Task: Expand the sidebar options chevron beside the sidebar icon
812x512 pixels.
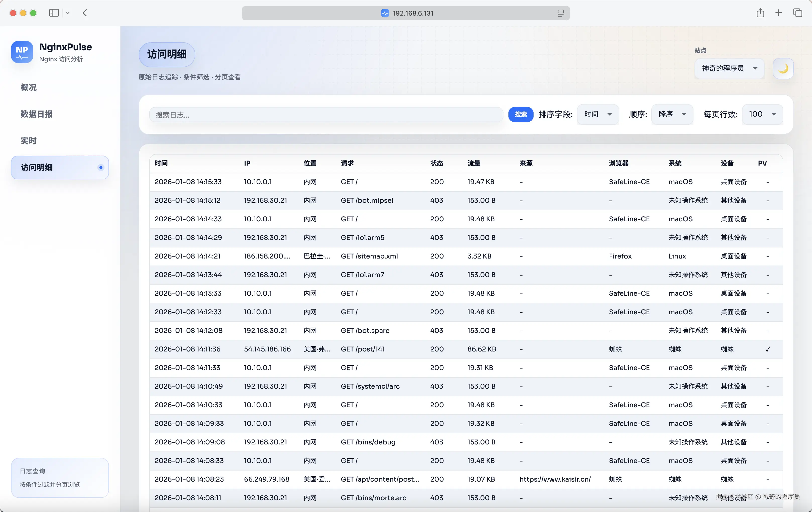Action: [68, 13]
